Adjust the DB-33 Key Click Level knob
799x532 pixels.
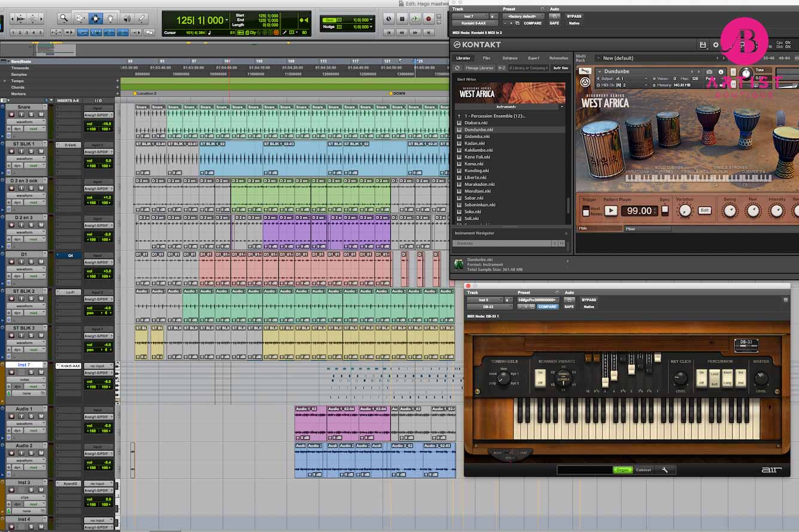point(680,378)
